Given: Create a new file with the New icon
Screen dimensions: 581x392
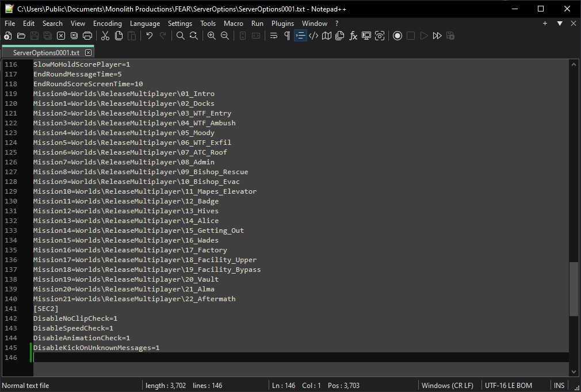Looking at the screenshot, I should 8,36.
